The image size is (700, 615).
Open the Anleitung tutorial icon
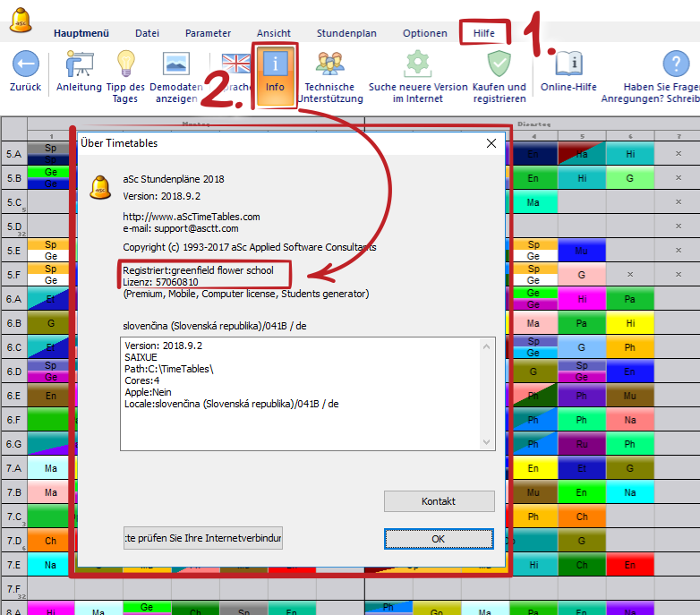[x=79, y=64]
